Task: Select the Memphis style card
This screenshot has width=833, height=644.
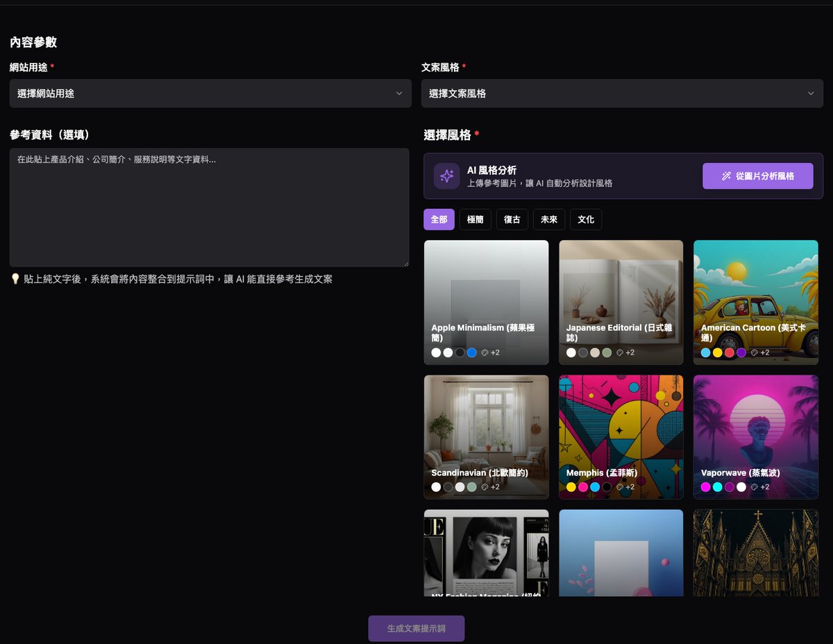Action: click(621, 437)
